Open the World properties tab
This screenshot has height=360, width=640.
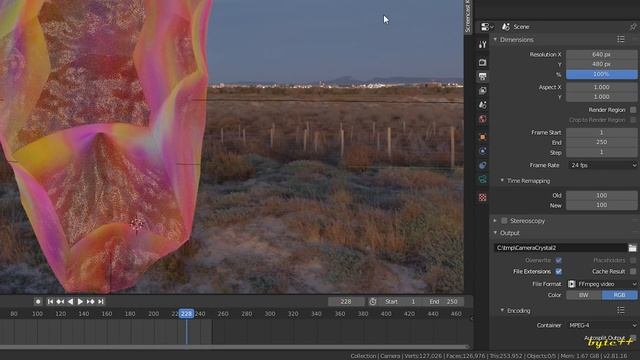point(482,119)
